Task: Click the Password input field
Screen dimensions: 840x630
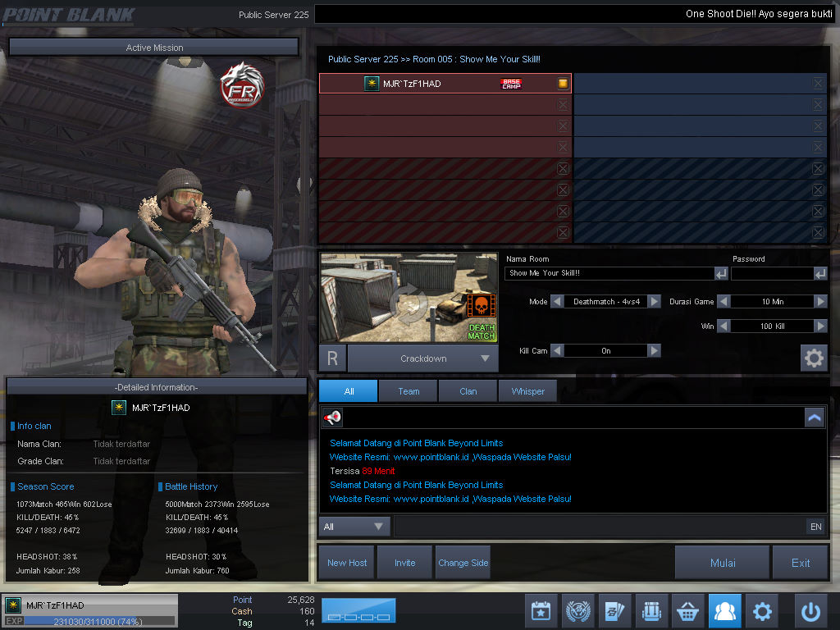Action: click(x=772, y=273)
